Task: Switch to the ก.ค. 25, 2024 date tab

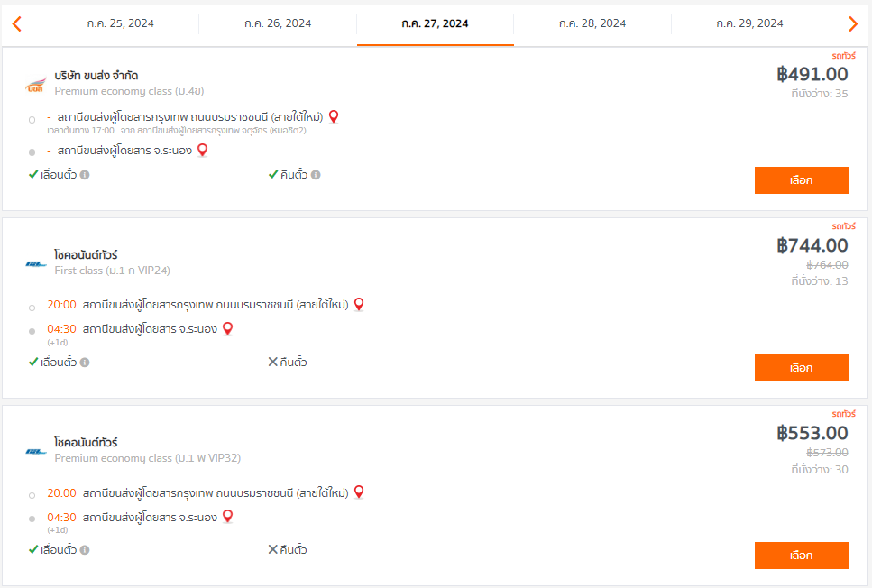Action: tap(121, 23)
